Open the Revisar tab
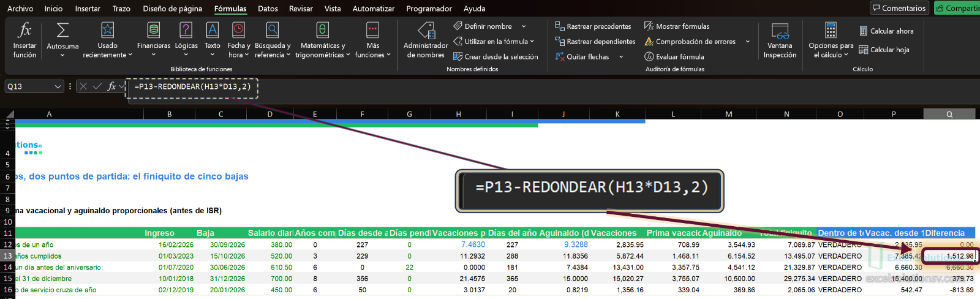This screenshot has width=980, height=299. point(301,9)
